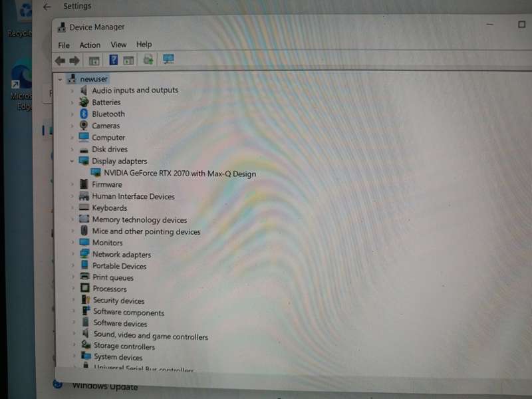
Task: Open the Help menu
Action: [144, 44]
